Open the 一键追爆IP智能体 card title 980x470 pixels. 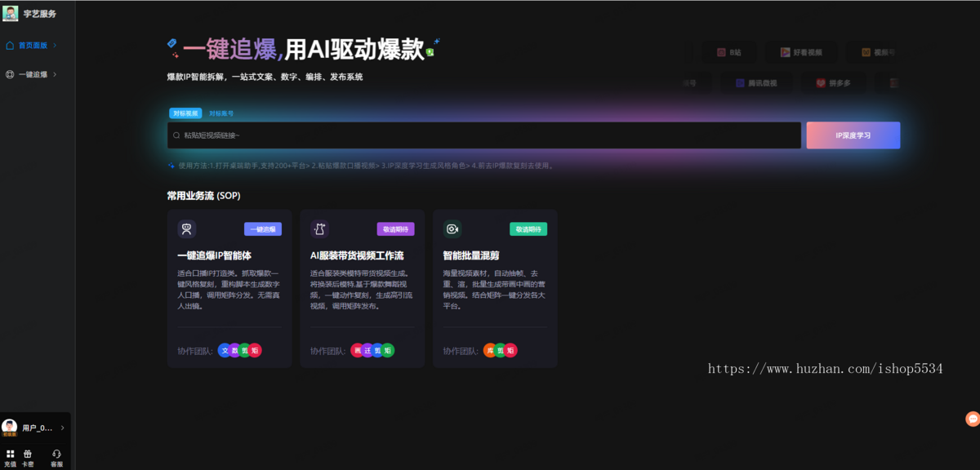215,255
